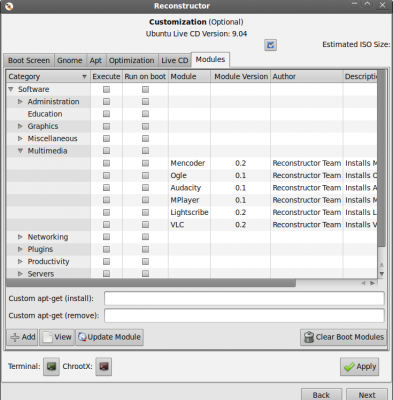Enable Run on boot for Education

[145, 114]
